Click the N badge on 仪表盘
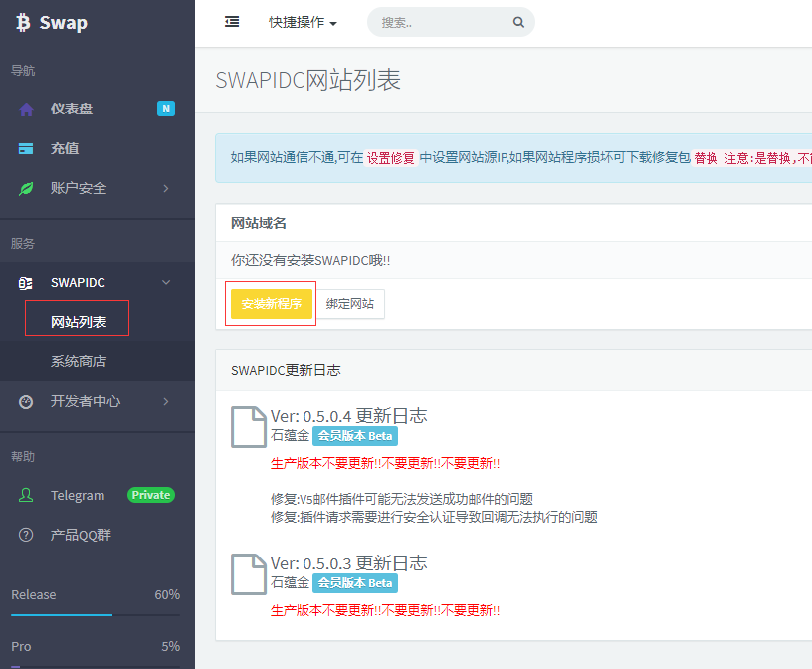812x669 pixels. [x=166, y=109]
